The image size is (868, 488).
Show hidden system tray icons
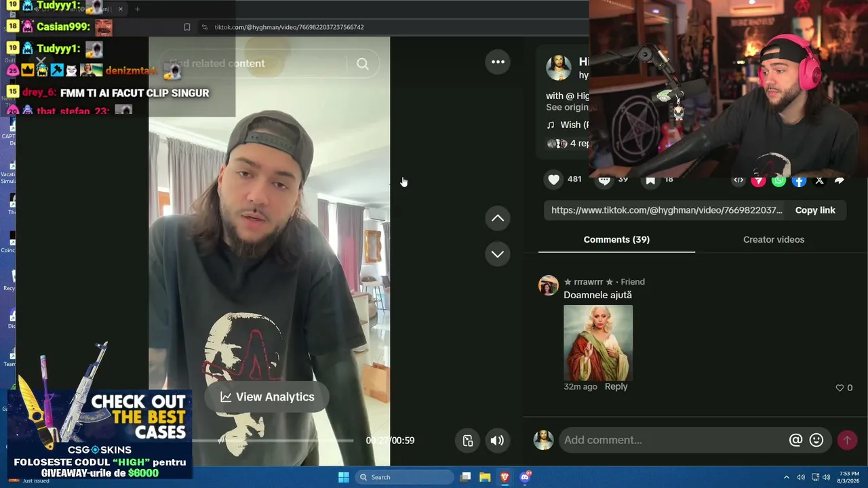pos(787,477)
